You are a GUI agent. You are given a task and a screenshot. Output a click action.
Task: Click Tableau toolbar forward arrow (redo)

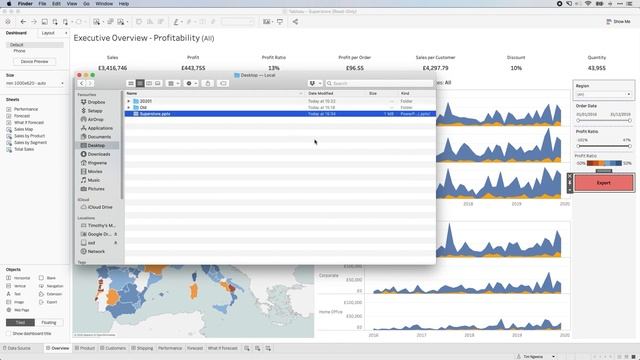[34, 22]
